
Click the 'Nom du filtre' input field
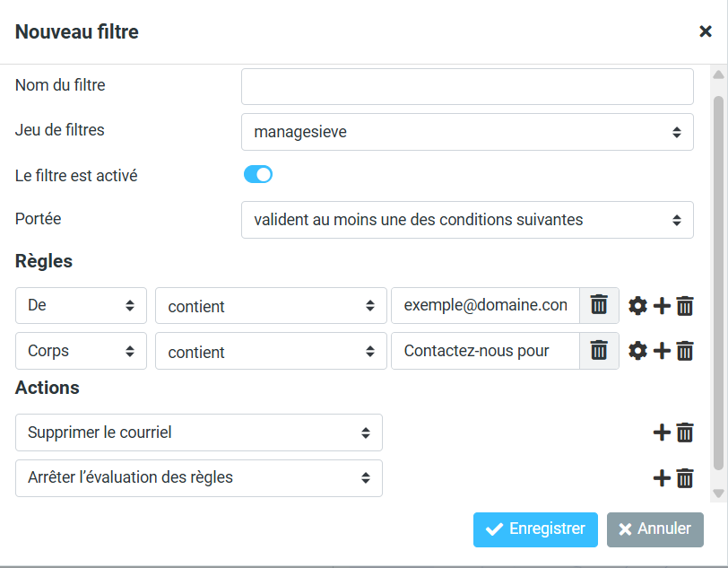pos(467,86)
